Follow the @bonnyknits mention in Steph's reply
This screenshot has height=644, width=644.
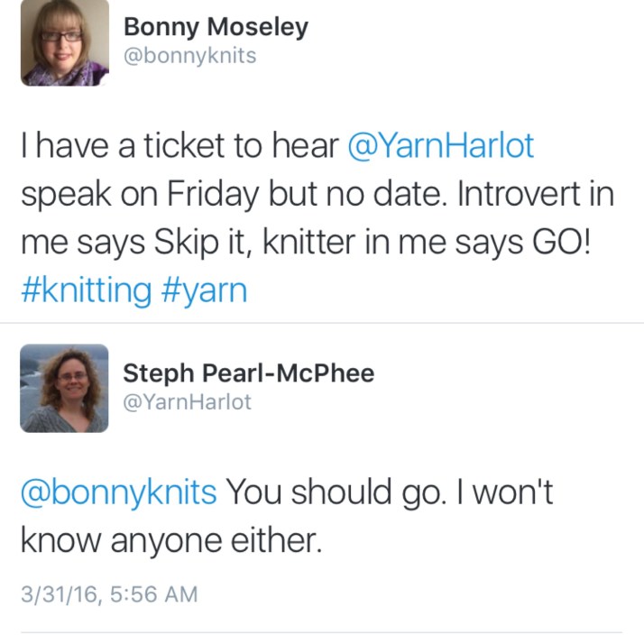[x=118, y=492]
